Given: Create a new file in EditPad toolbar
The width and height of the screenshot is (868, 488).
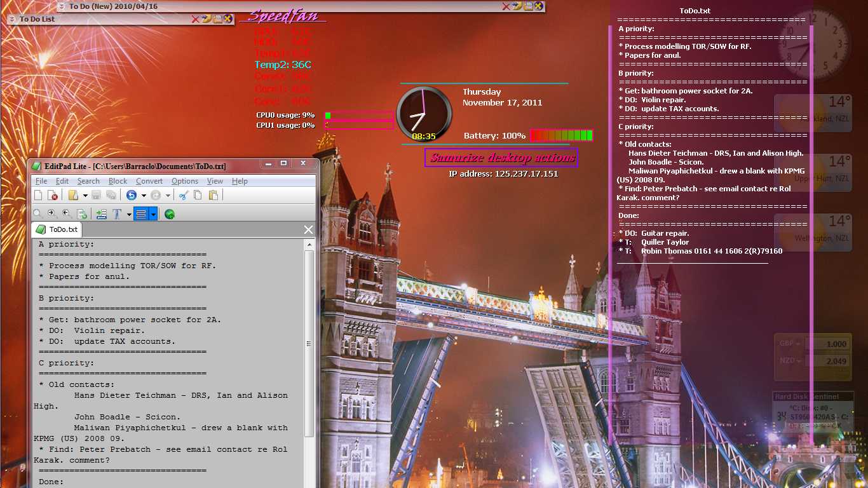Looking at the screenshot, I should (38, 195).
